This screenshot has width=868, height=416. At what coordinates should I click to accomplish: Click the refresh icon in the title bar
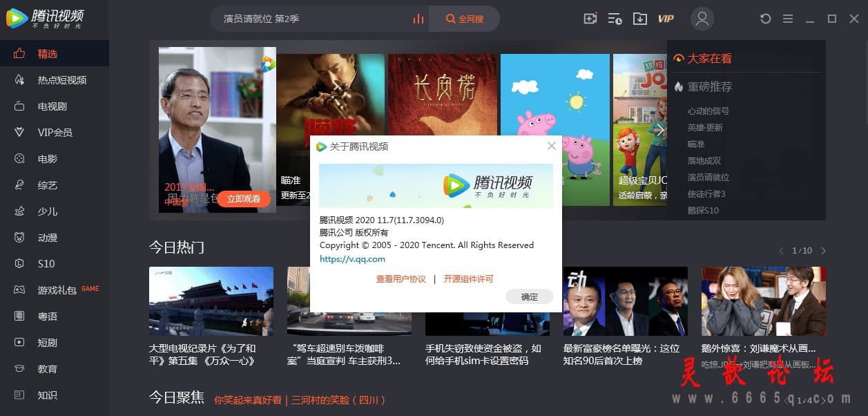[x=765, y=19]
